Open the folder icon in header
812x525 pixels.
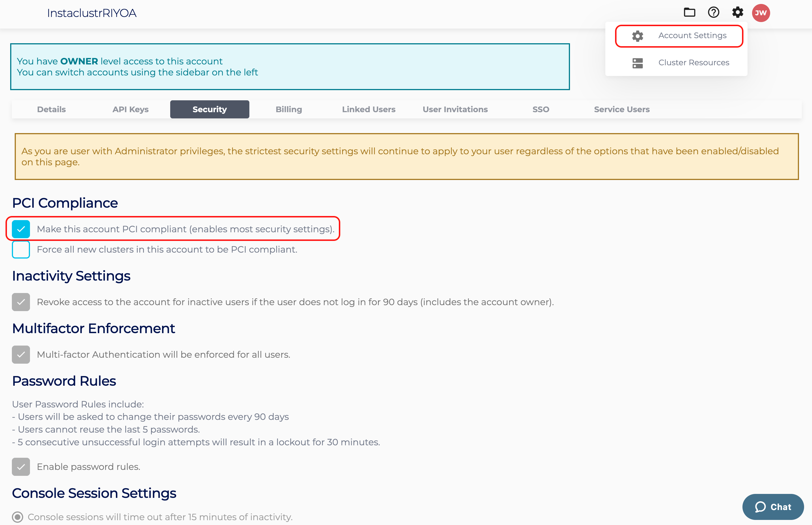tap(689, 13)
